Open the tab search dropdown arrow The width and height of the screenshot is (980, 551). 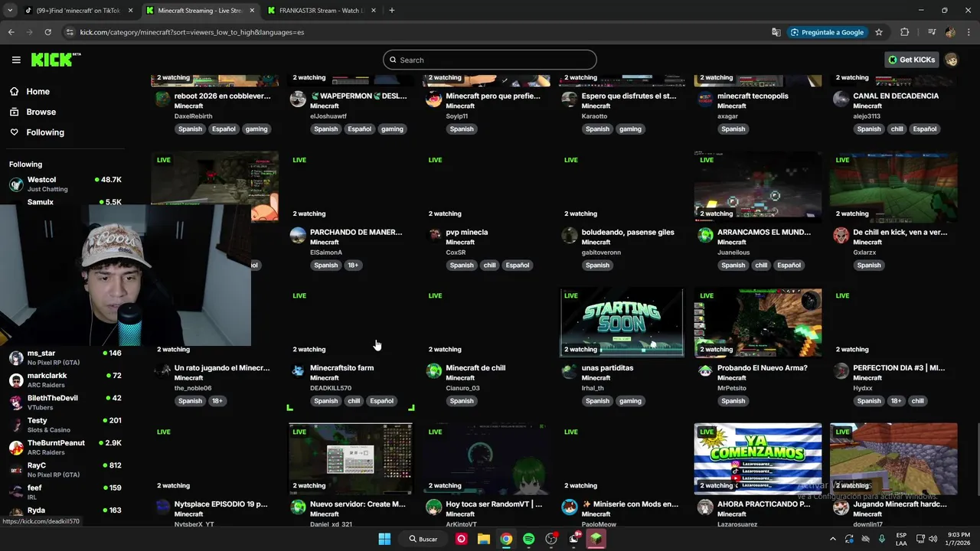[9, 11]
